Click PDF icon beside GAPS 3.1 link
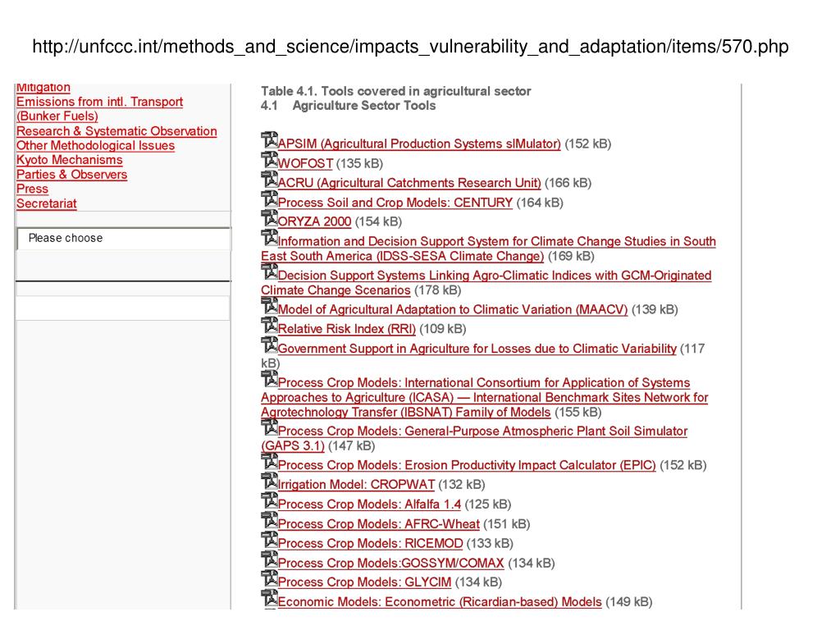Image resolution: width=840 pixels, height=630 pixels. [269, 427]
